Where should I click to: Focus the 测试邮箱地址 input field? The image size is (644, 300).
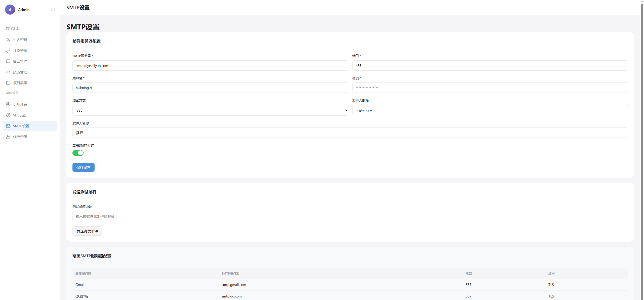[350, 216]
